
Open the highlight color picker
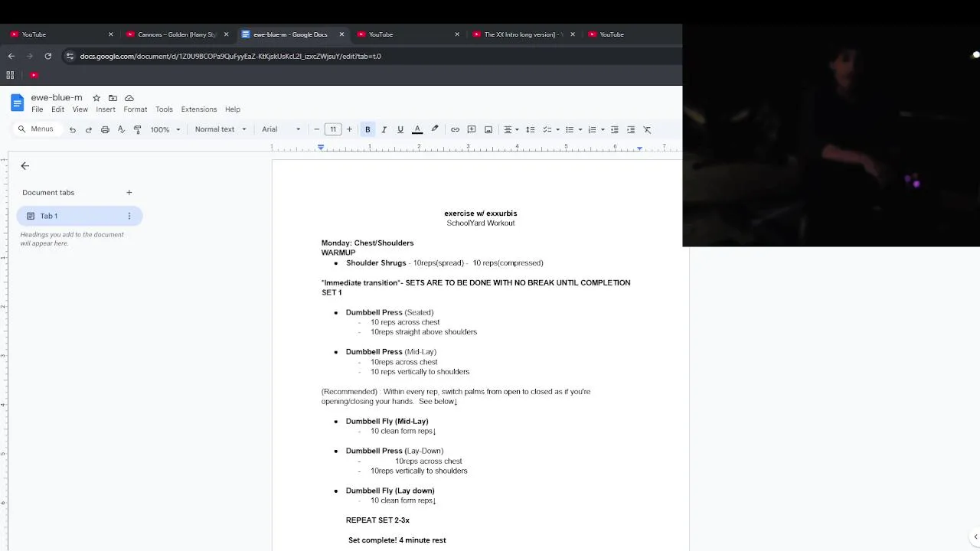[x=435, y=129]
